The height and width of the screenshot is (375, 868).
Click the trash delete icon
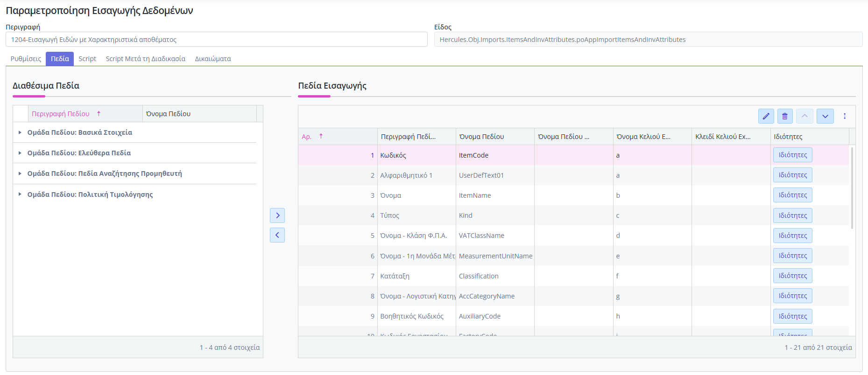pos(785,116)
